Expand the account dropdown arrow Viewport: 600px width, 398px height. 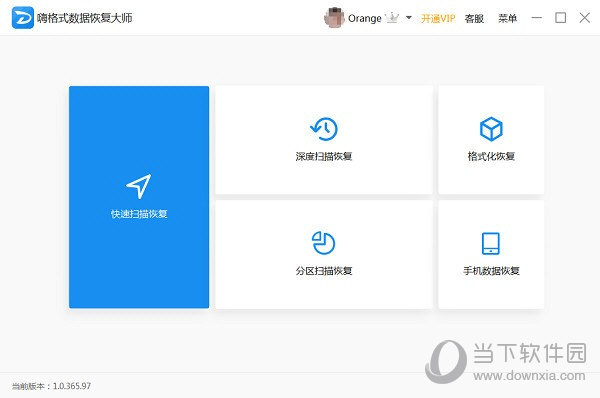point(409,18)
